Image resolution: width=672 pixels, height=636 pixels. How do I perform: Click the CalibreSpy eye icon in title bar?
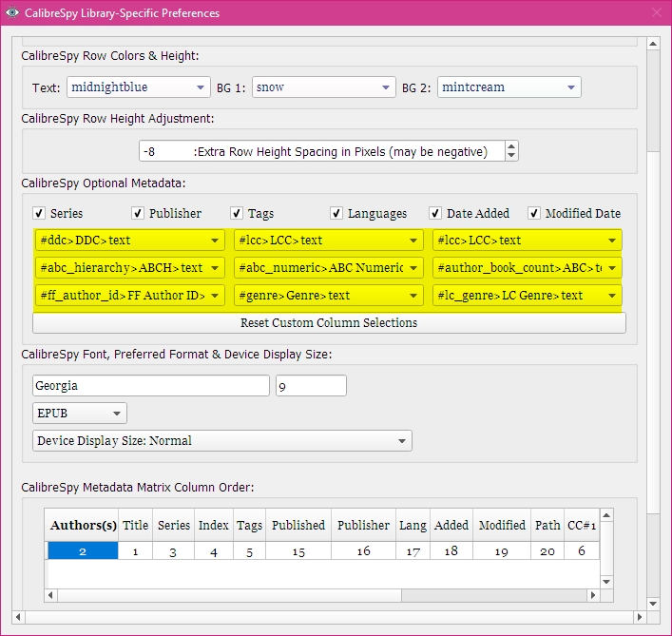point(12,12)
